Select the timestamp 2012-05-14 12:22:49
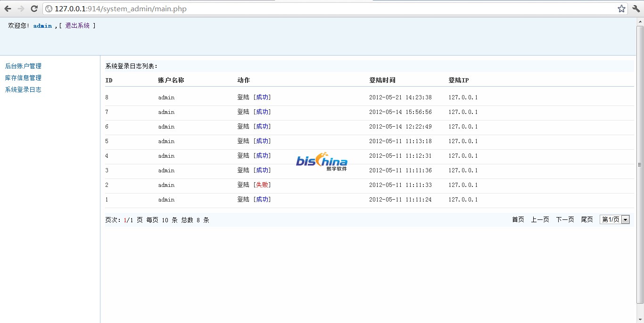This screenshot has width=644, height=323. [x=400, y=127]
